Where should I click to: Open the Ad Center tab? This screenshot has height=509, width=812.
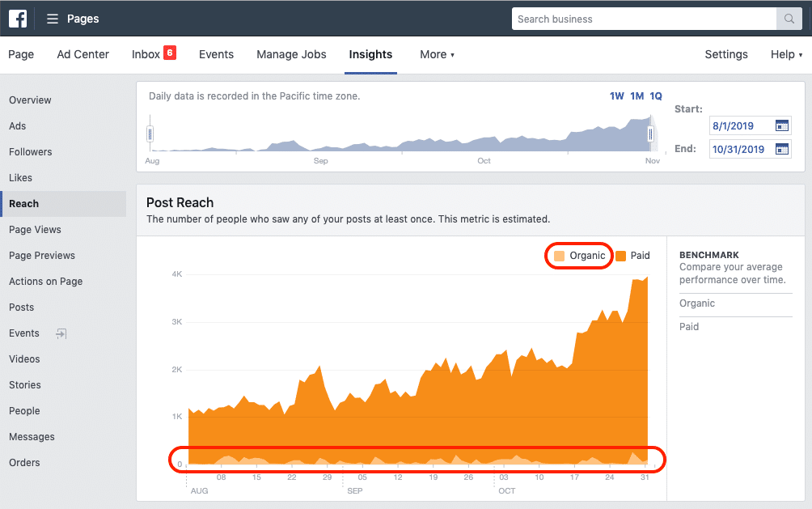(82, 54)
